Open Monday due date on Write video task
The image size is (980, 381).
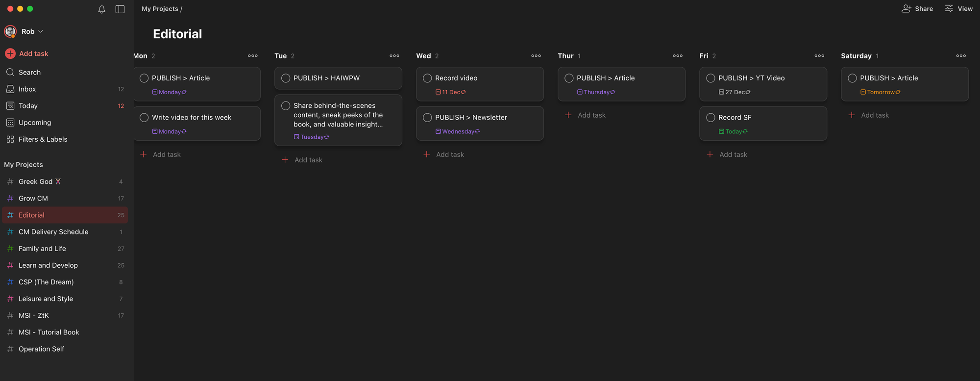click(170, 131)
